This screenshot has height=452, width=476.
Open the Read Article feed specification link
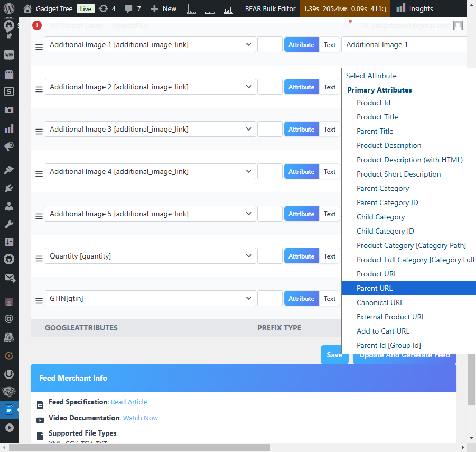tap(129, 402)
